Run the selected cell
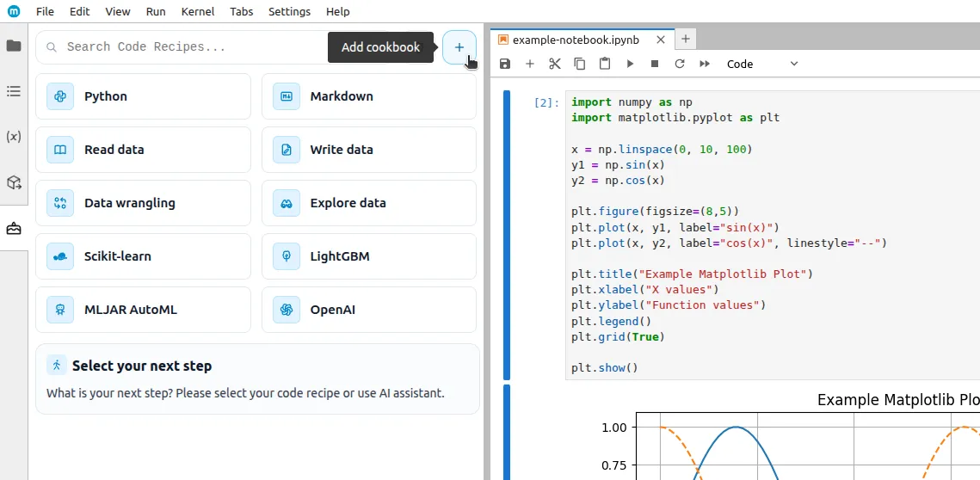Screen dimensions: 980x480 pyautogui.click(x=630, y=64)
